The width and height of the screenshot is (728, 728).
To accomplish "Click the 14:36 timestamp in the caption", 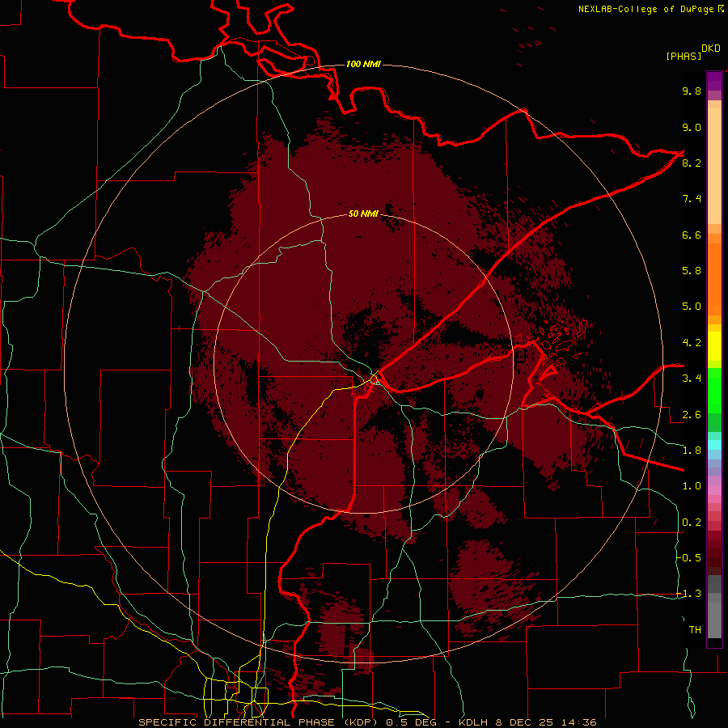I will [x=578, y=722].
